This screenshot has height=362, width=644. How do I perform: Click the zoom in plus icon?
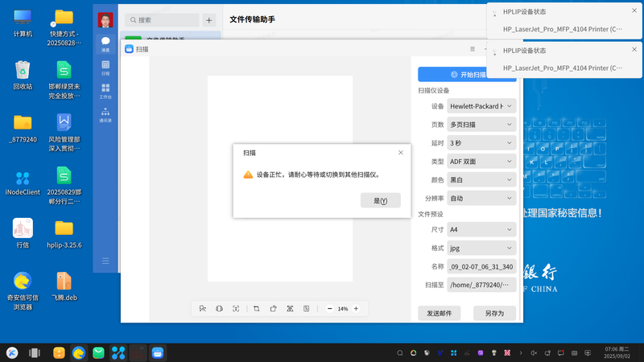[x=356, y=308]
